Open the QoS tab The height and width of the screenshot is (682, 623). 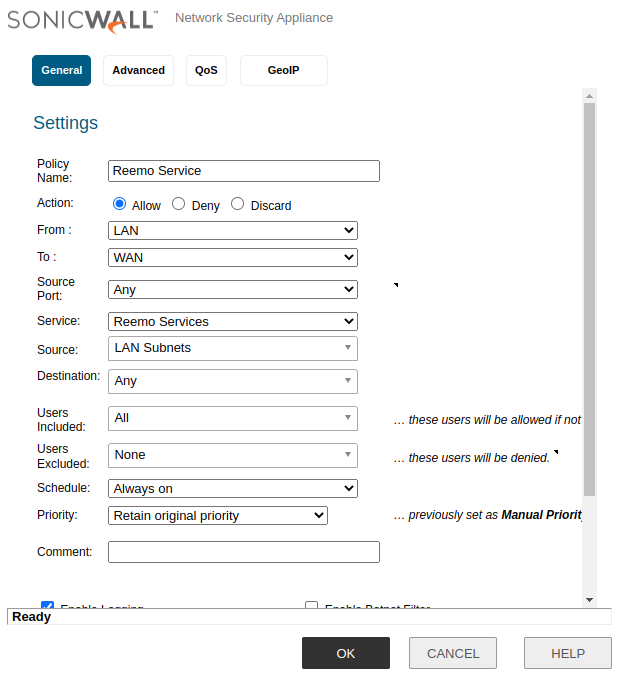pos(206,71)
